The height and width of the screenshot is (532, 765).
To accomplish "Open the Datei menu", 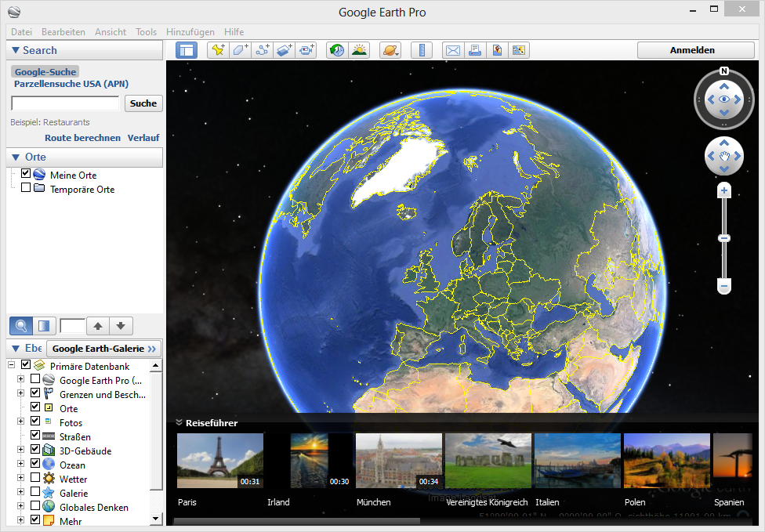I will (21, 31).
